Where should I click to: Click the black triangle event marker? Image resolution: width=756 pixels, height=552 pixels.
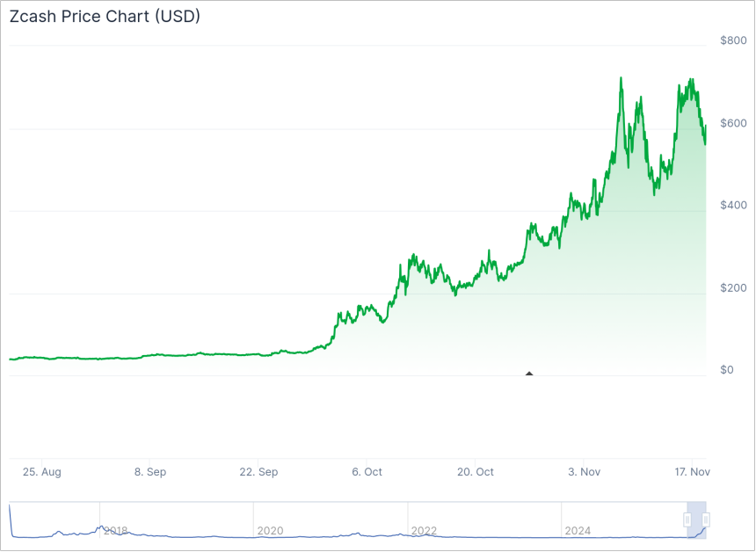[529, 374]
